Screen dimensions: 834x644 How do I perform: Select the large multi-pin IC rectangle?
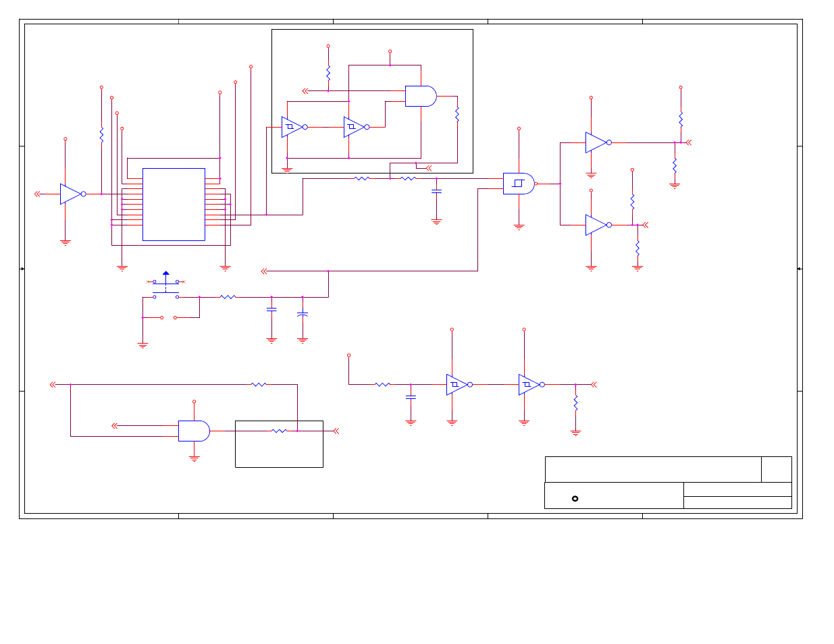point(174,205)
